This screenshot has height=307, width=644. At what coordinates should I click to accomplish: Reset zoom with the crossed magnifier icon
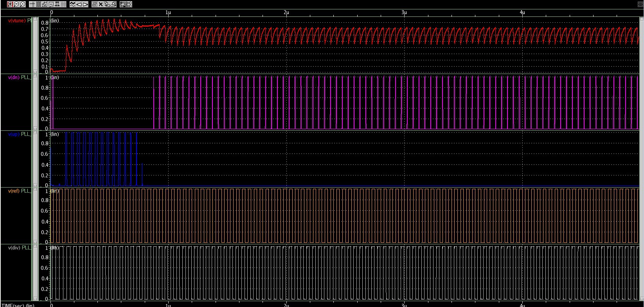(23, 4)
